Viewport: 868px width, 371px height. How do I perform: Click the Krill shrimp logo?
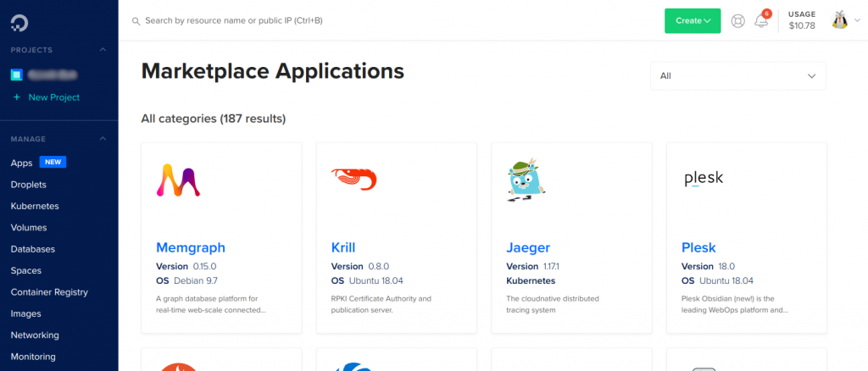(x=353, y=179)
